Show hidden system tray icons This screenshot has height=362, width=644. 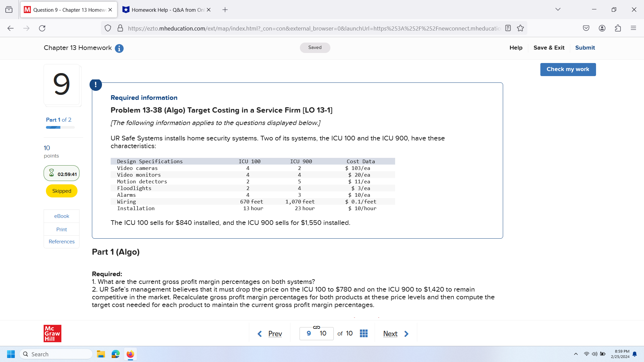pos(576,354)
